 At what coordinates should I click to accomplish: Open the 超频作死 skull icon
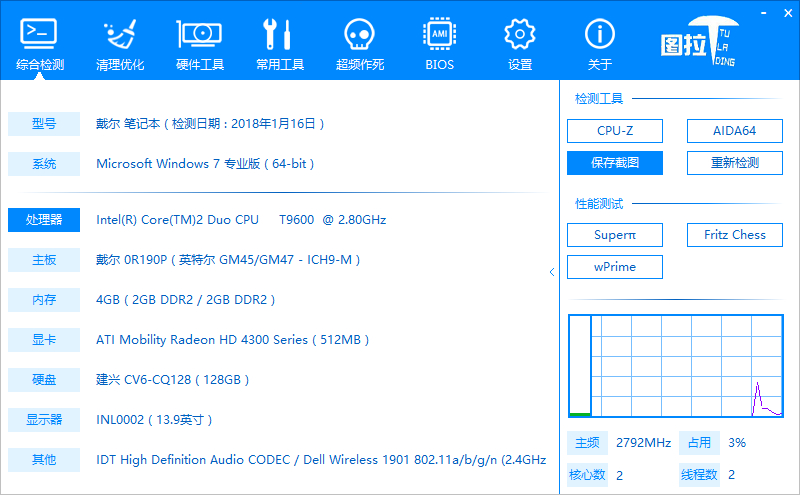(359, 34)
